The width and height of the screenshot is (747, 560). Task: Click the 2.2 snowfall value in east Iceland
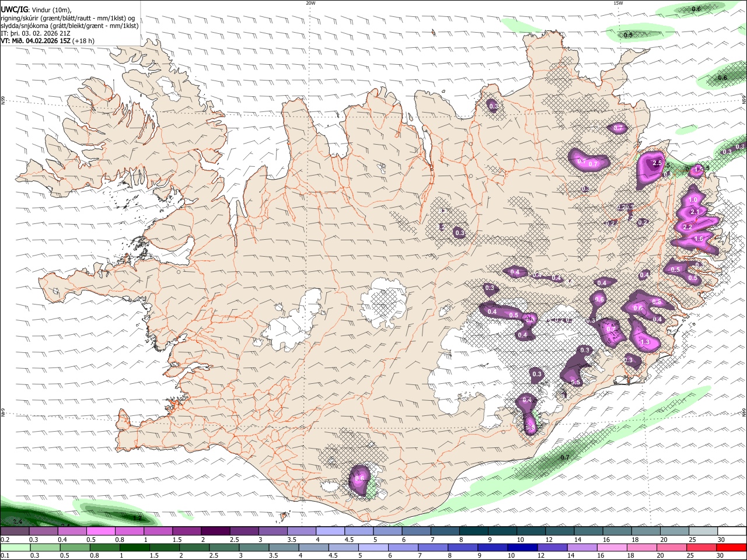coord(687,227)
